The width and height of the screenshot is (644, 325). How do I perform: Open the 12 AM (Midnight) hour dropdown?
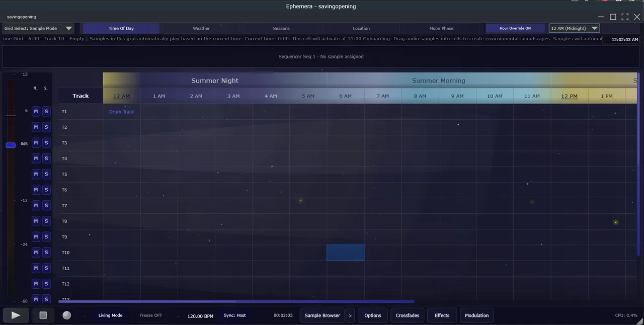coord(574,28)
